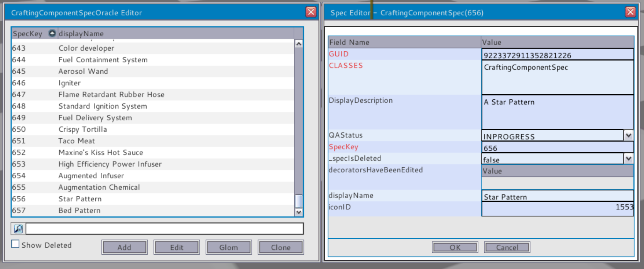Screen dimensions: 644x269
Task: Select the Star Pattern row
Action: tap(80, 199)
